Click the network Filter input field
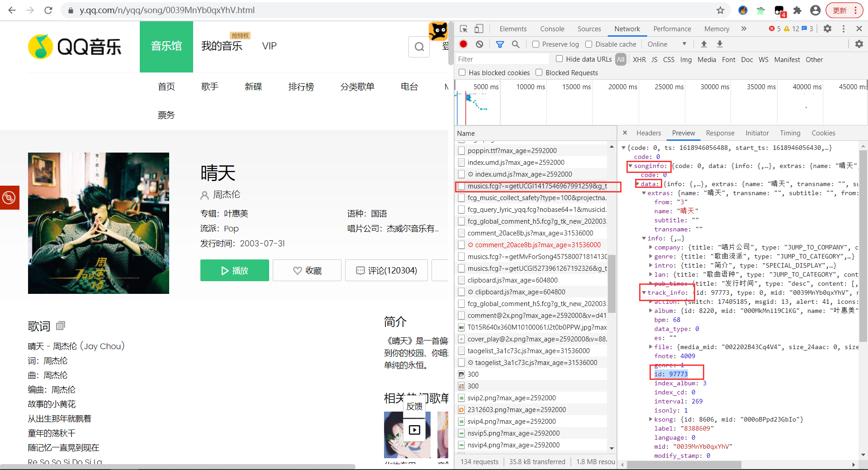 (502, 59)
